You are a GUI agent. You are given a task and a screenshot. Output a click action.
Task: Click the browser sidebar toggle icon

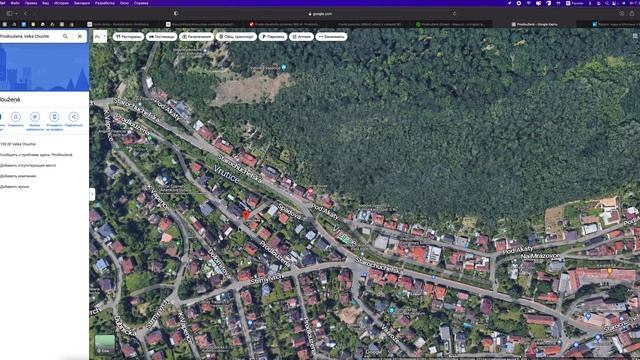click(x=9, y=13)
